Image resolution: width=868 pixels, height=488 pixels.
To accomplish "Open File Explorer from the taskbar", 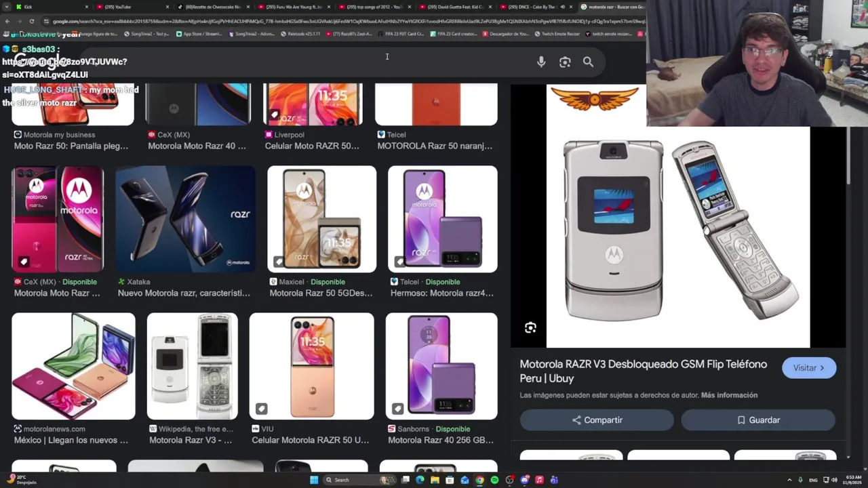I will (435, 480).
